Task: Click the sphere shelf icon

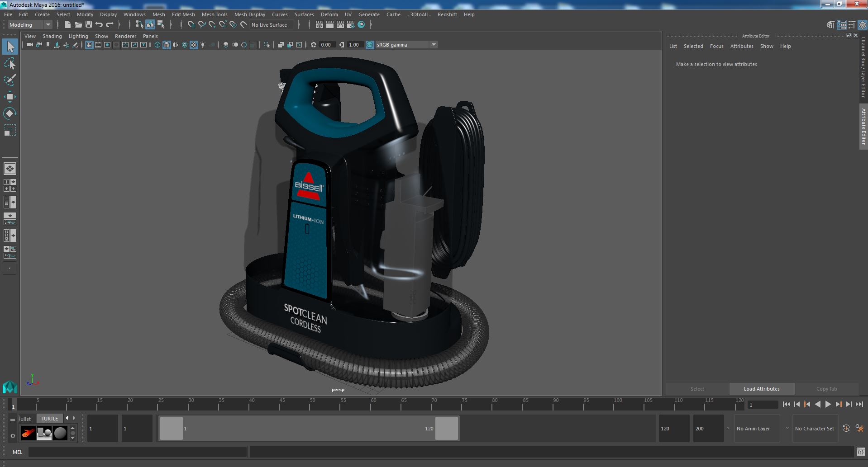Action: point(60,433)
